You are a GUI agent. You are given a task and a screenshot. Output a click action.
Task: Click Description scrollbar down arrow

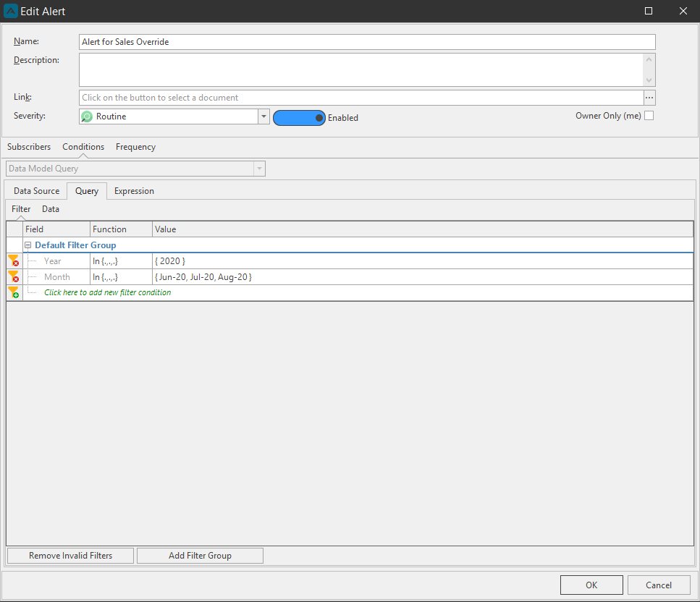(649, 80)
